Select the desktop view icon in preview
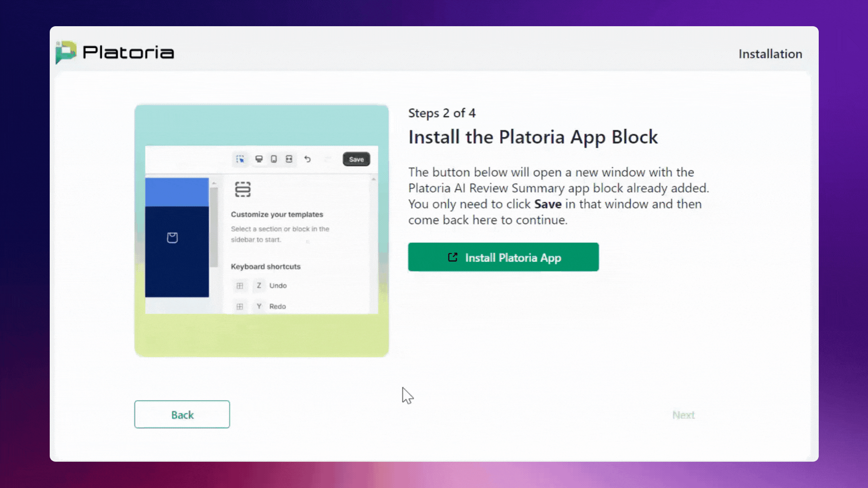This screenshot has width=868, height=488. tap(259, 159)
